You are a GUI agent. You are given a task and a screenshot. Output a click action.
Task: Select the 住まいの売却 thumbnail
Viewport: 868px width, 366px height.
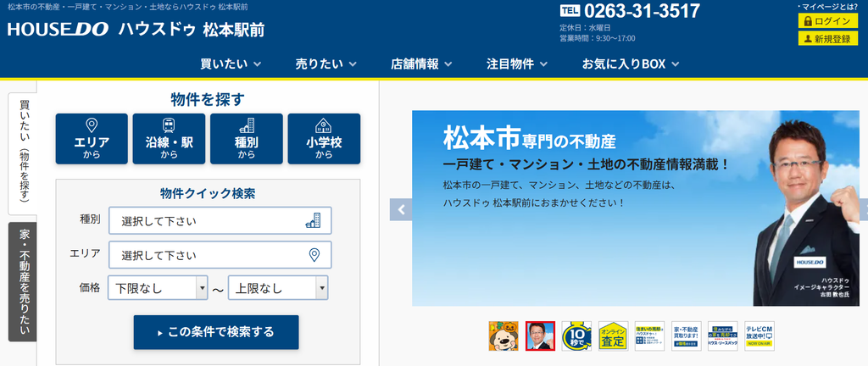coord(650,335)
